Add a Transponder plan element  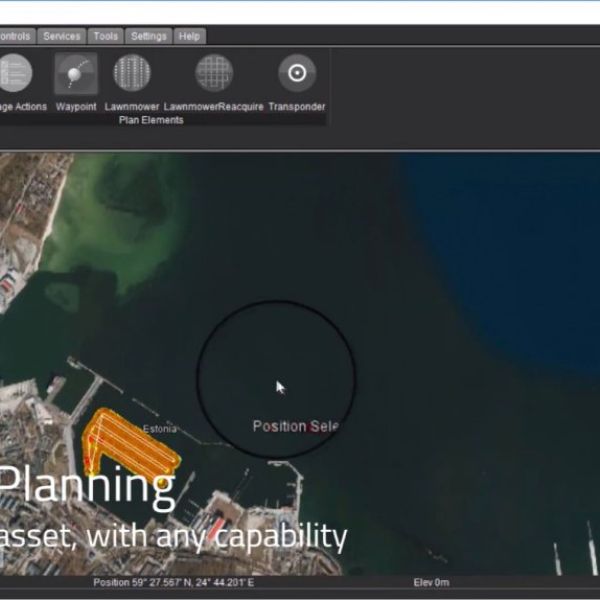click(x=296, y=74)
